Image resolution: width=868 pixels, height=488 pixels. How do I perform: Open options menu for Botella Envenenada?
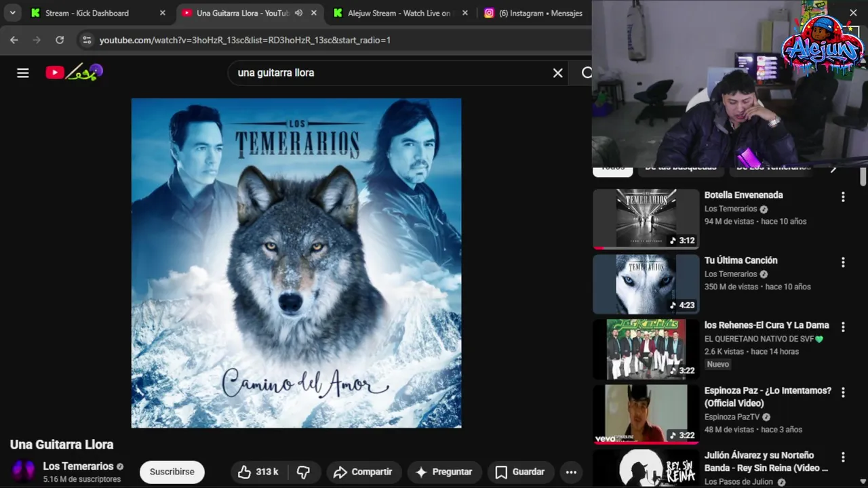[x=843, y=197]
